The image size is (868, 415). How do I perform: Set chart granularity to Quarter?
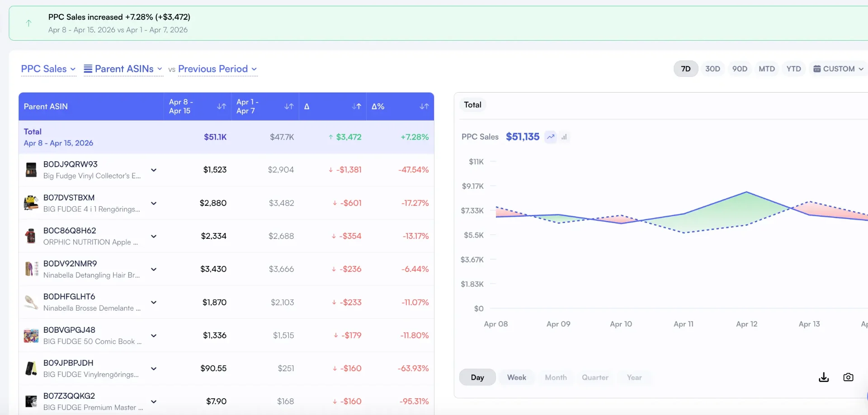[595, 378]
